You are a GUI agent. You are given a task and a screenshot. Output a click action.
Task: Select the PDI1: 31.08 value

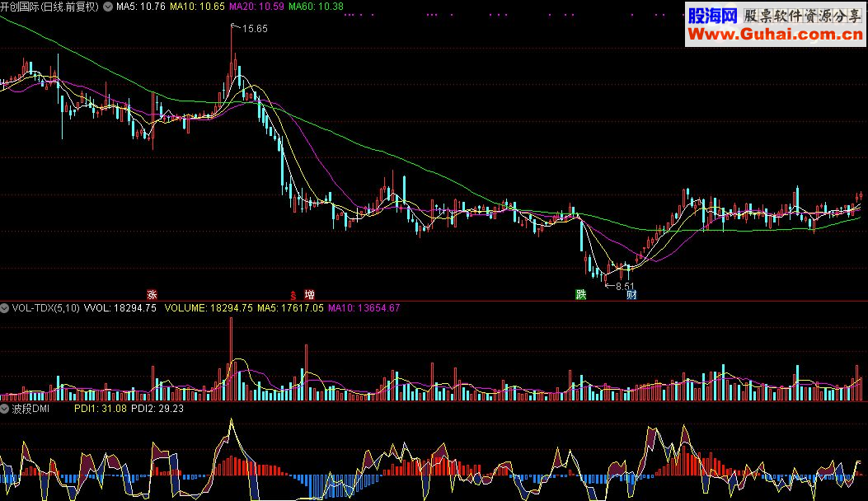coord(101,409)
